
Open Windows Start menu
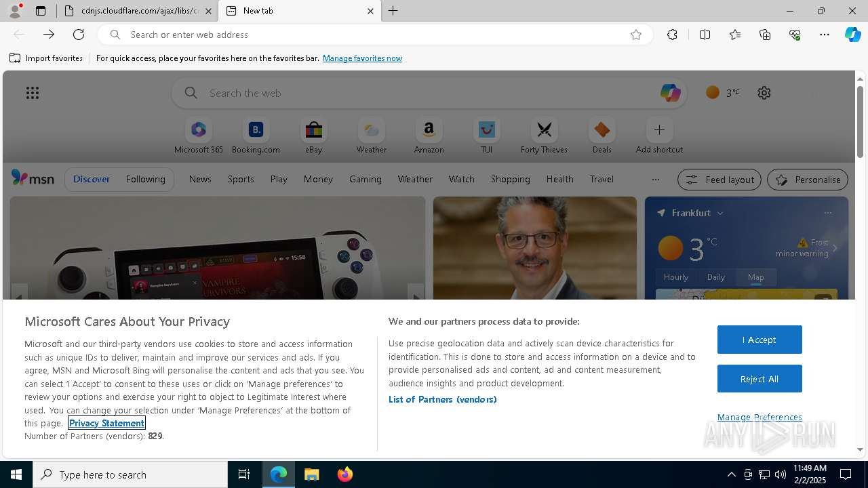[x=16, y=474]
